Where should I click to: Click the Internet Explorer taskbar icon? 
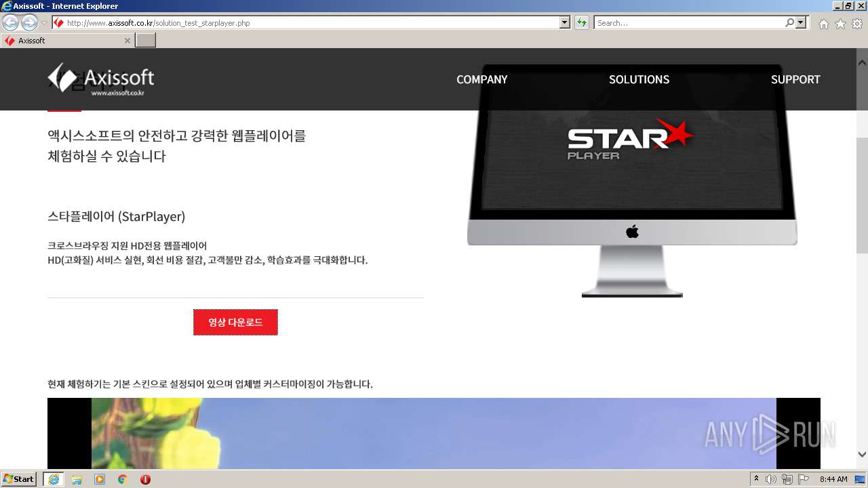[x=54, y=479]
